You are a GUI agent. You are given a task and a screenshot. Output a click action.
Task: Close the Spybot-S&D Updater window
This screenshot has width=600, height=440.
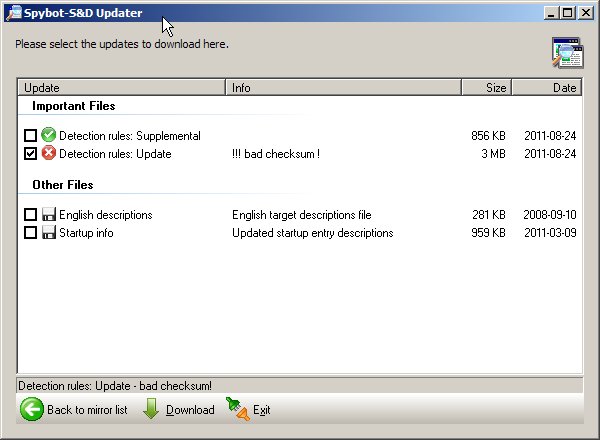click(585, 13)
